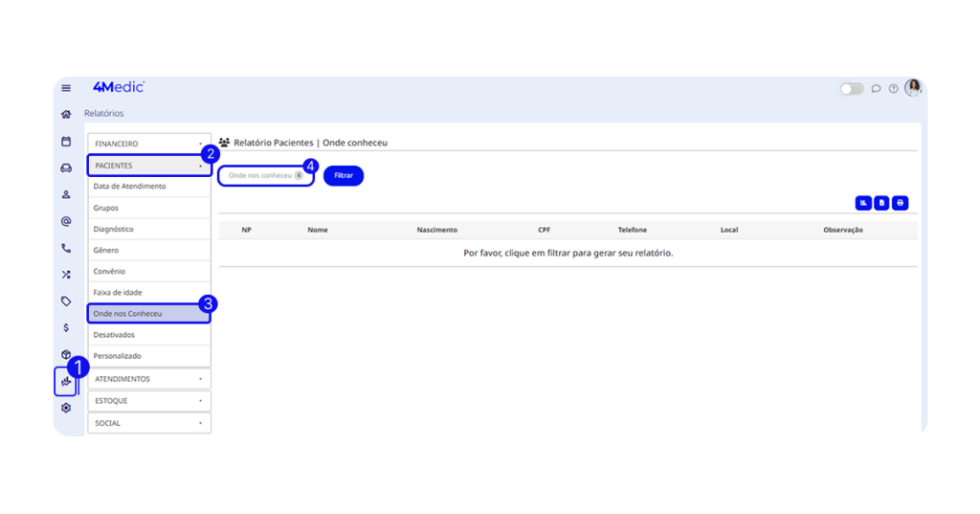This screenshot has width=980, height=514.
Task: Toggle the switch in the top header
Action: click(x=851, y=89)
